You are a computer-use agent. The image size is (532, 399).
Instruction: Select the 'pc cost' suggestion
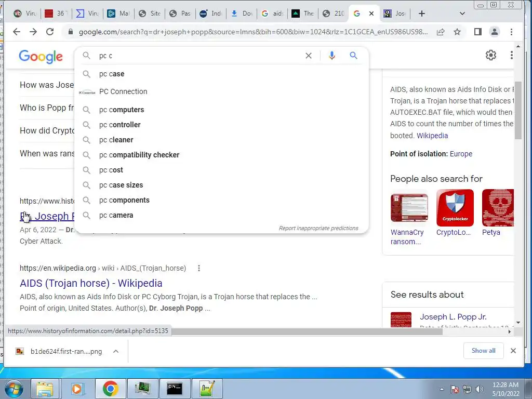[x=221, y=170]
